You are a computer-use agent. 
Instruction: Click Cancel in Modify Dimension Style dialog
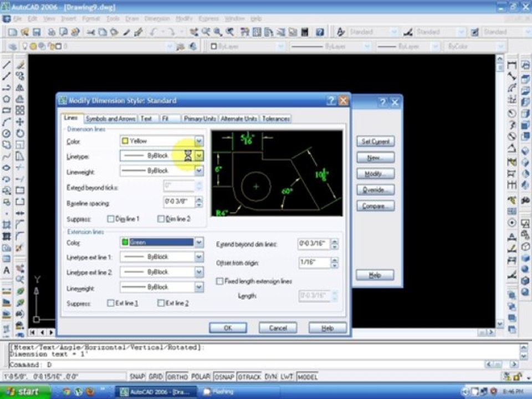pos(278,328)
